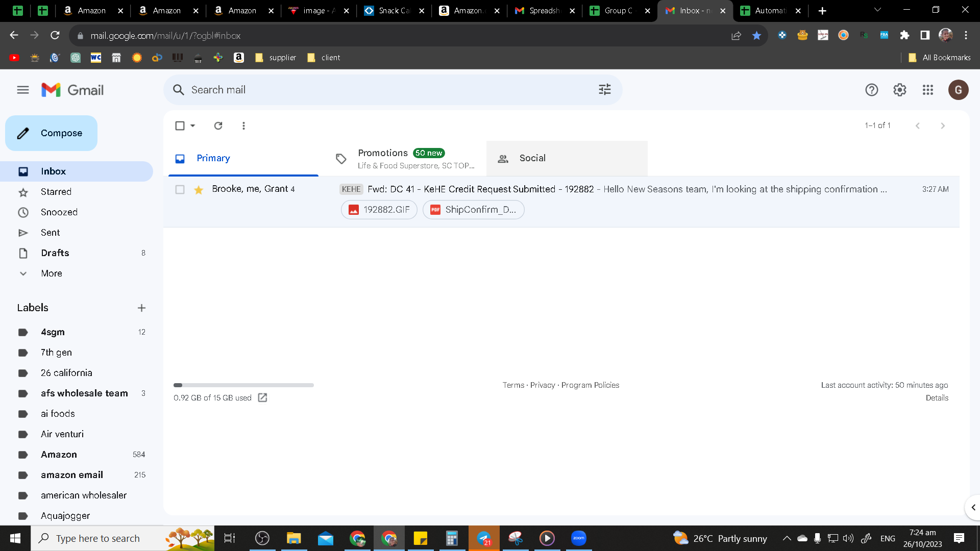The width and height of the screenshot is (980, 551).
Task: Open the More options three-dot menu in mail toolbar
Action: click(x=243, y=126)
